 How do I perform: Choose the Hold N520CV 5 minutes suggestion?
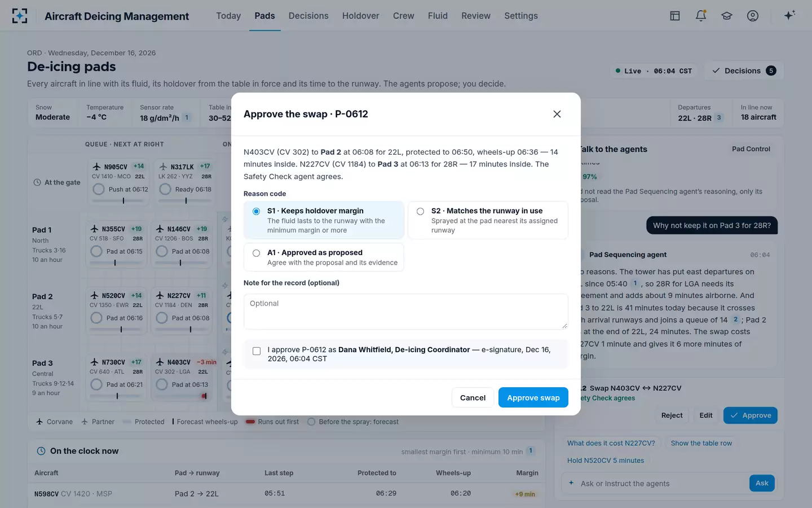coord(606,461)
